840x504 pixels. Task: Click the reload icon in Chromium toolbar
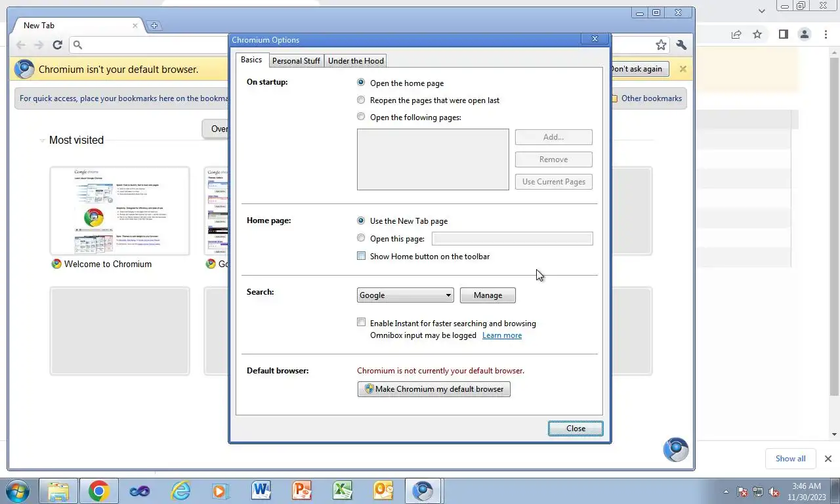pos(57,45)
